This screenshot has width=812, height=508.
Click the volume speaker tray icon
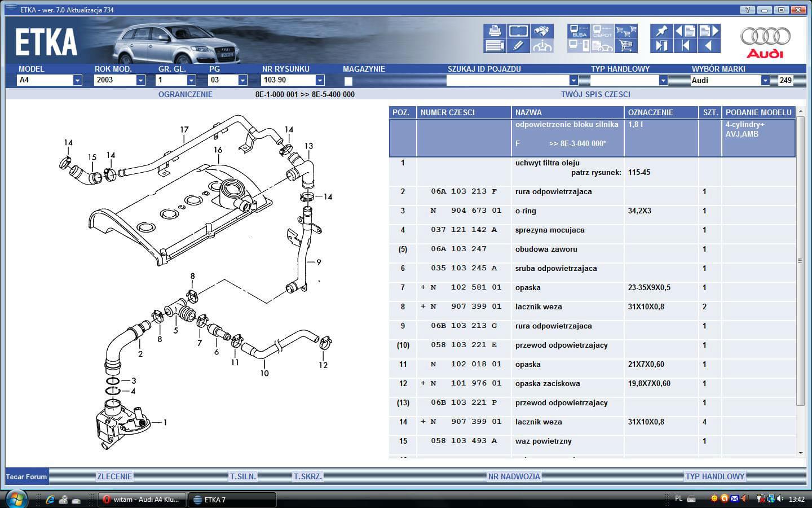tap(780, 499)
